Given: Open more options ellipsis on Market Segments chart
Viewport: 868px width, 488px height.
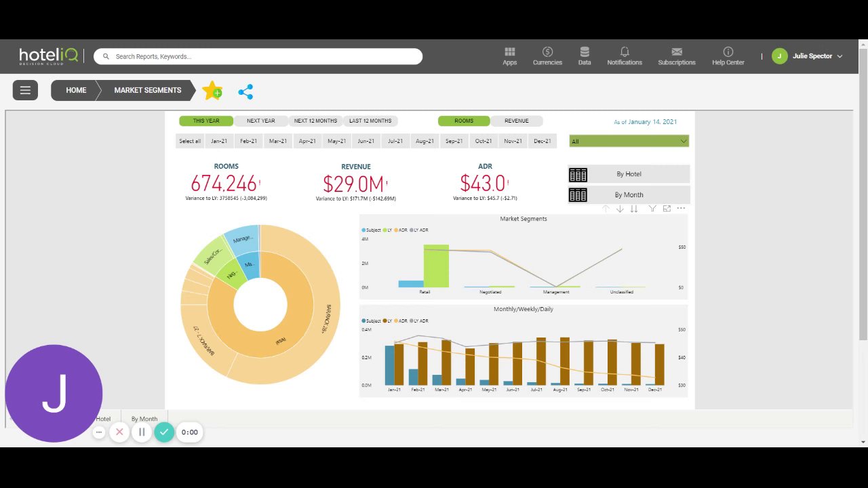Looking at the screenshot, I should (681, 209).
